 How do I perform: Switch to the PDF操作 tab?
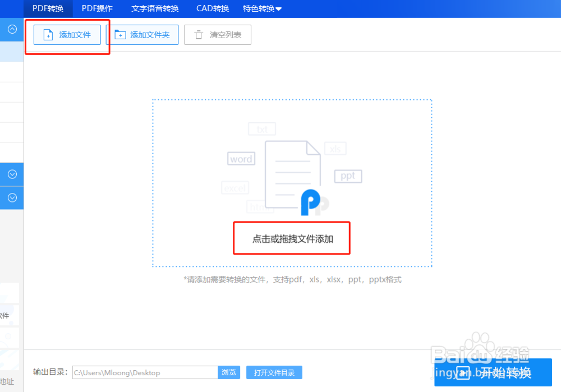[97, 8]
